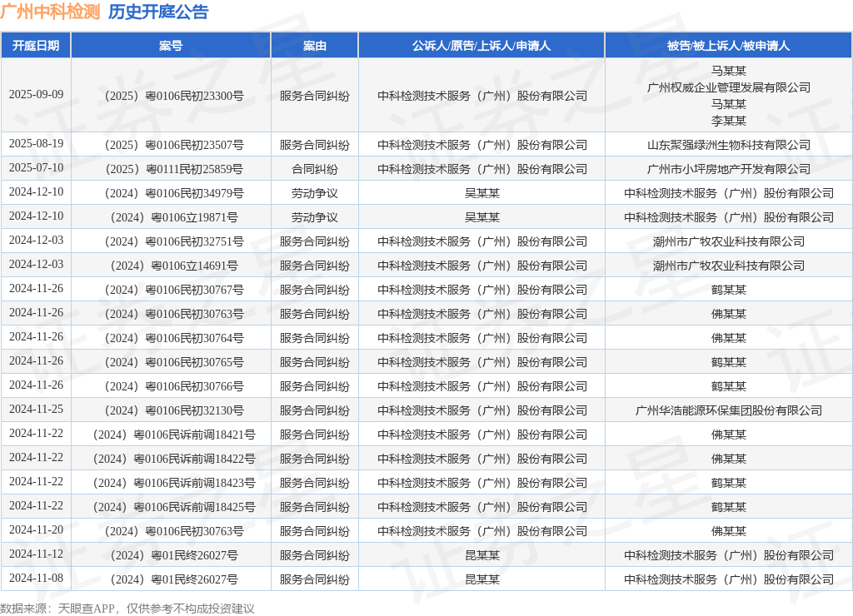
Task: Click case number (2024)粤0106民初30765号
Action: [x=174, y=362]
